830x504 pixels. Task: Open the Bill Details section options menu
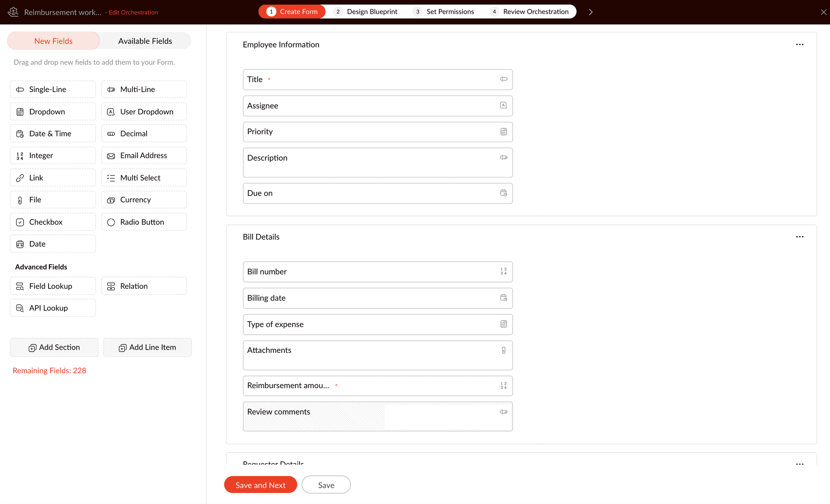799,236
